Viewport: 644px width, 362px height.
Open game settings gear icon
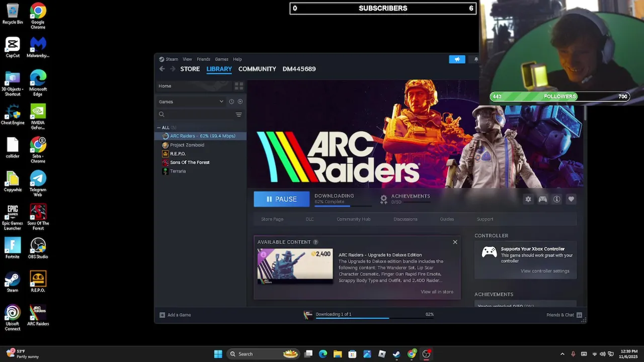(x=528, y=199)
